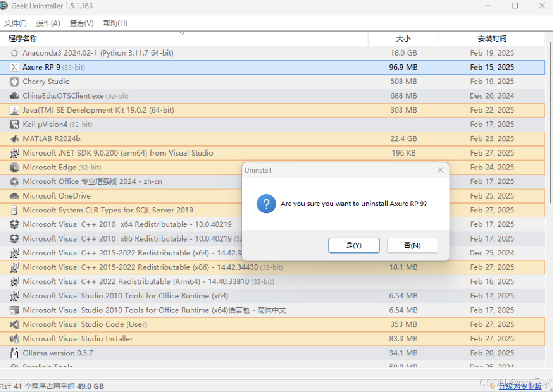Viewport: 553px width, 392px height.
Task: Select Microsoft Office 专业增强版 2024 entry name
Action: (x=92, y=181)
